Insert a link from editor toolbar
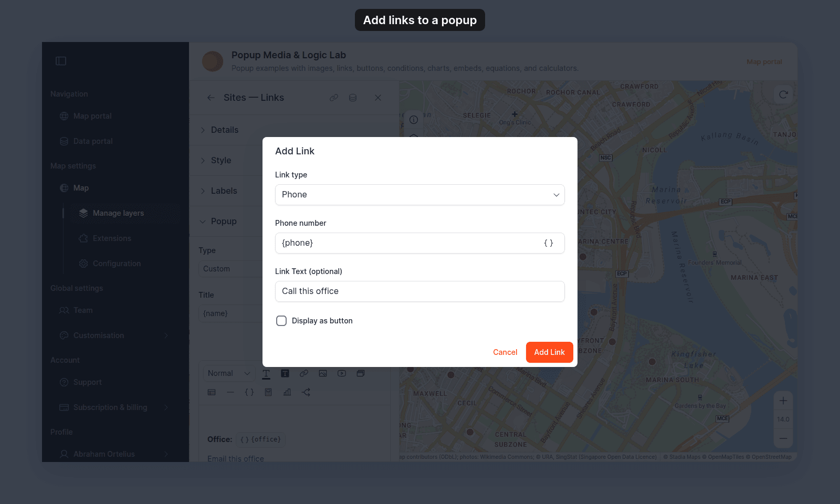This screenshot has height=504, width=840. click(304, 374)
